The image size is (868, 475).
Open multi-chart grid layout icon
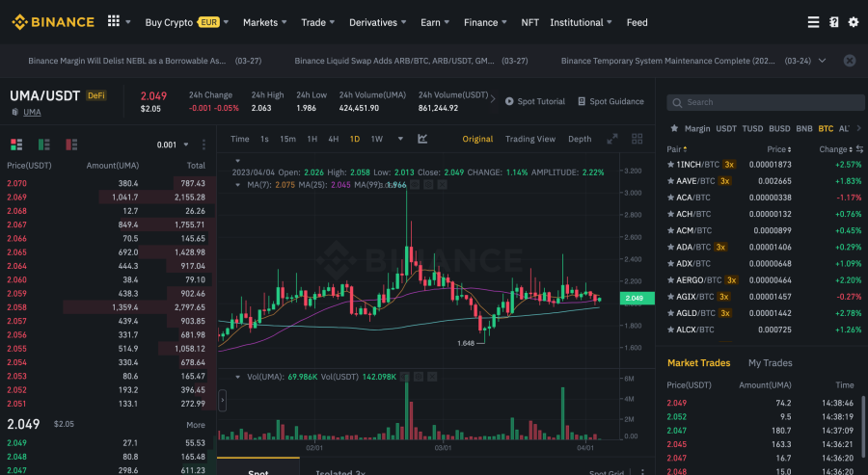pos(637,139)
